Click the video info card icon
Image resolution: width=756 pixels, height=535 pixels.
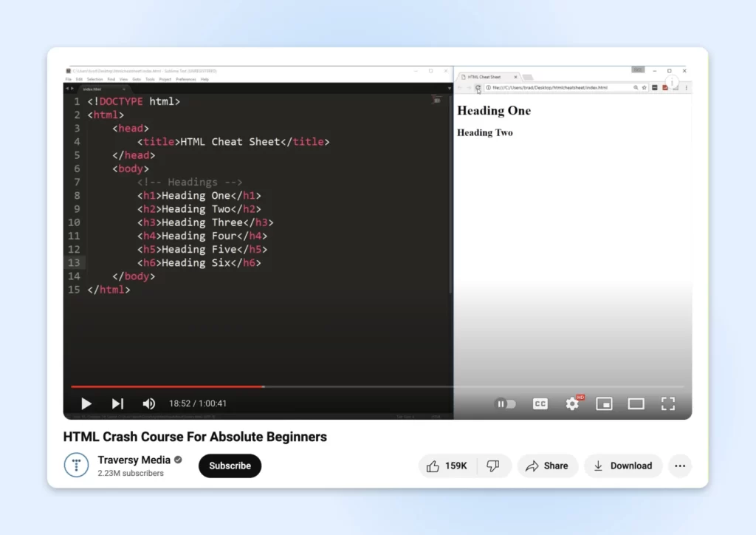672,82
